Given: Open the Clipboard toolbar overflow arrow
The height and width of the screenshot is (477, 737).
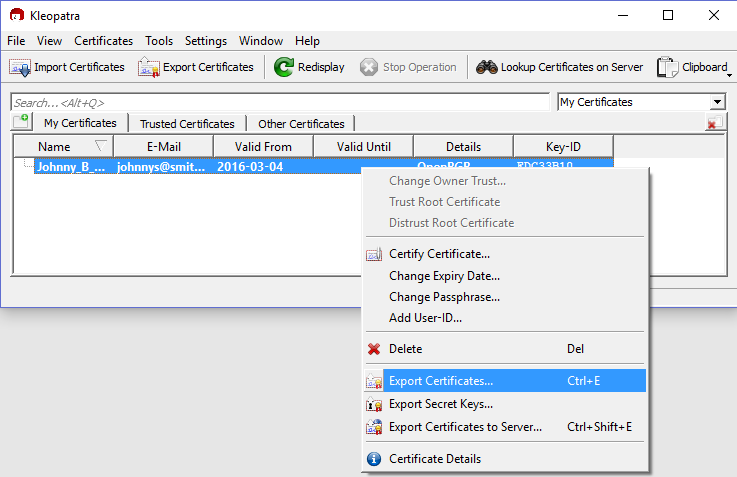Looking at the screenshot, I should pos(729,75).
